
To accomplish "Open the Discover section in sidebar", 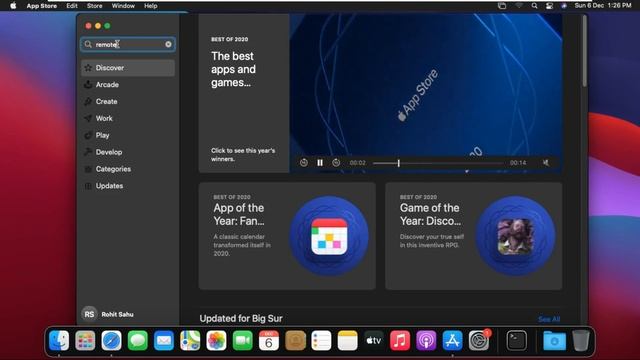I will click(x=128, y=68).
